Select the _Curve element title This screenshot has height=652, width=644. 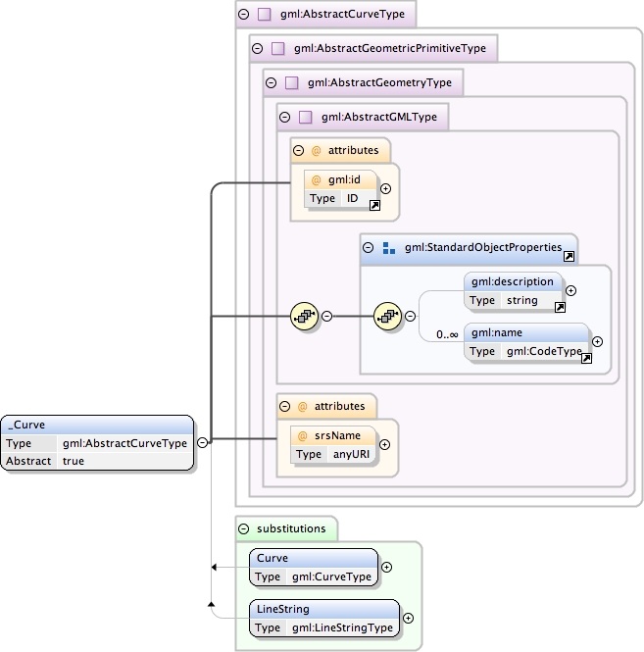coord(26,425)
